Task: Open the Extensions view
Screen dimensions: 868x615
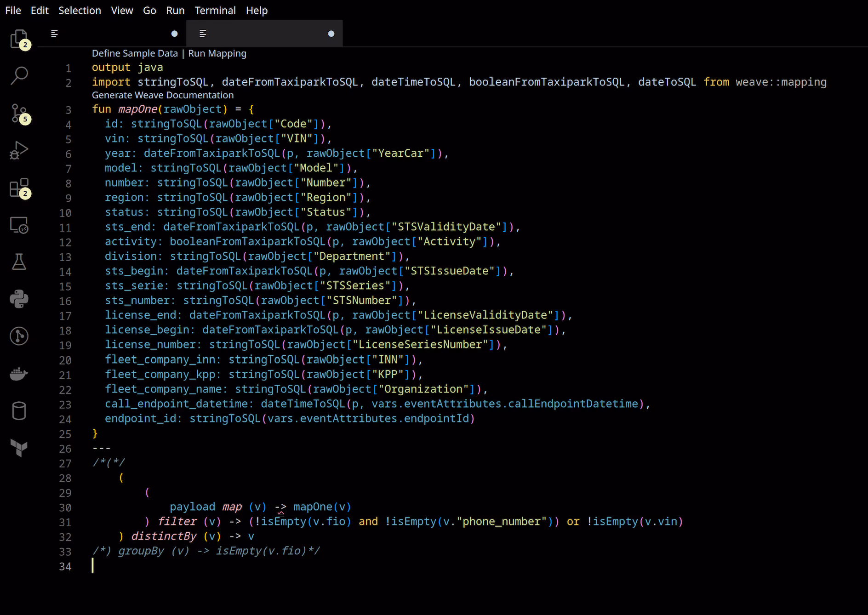Action: tap(19, 188)
